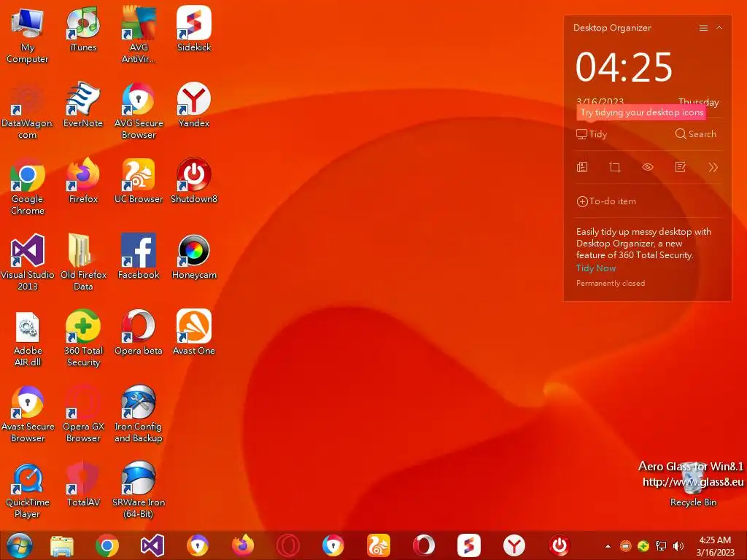The height and width of the screenshot is (560, 747).
Task: Open the news list icon in Desktop Organizer
Action: coord(582,167)
